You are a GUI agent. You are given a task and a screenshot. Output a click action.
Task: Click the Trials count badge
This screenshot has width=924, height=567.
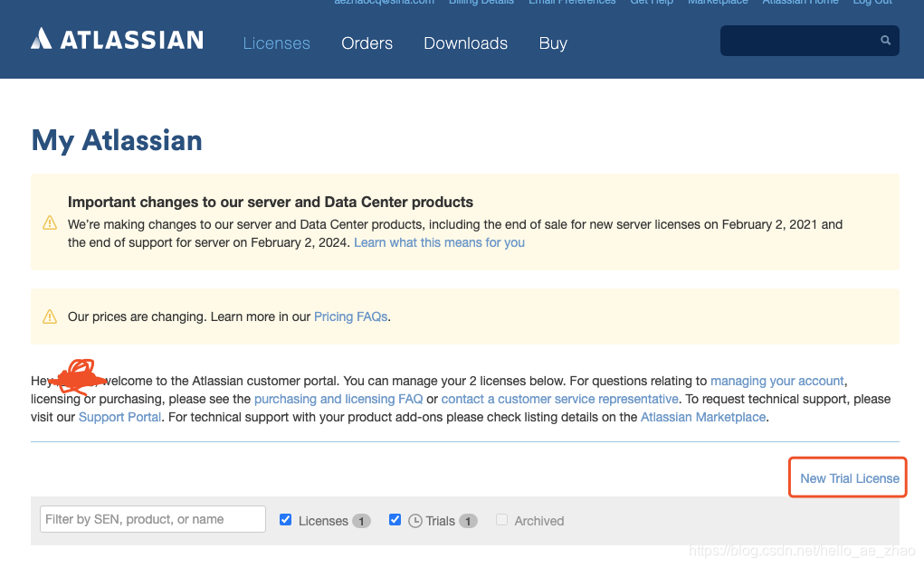coord(468,521)
